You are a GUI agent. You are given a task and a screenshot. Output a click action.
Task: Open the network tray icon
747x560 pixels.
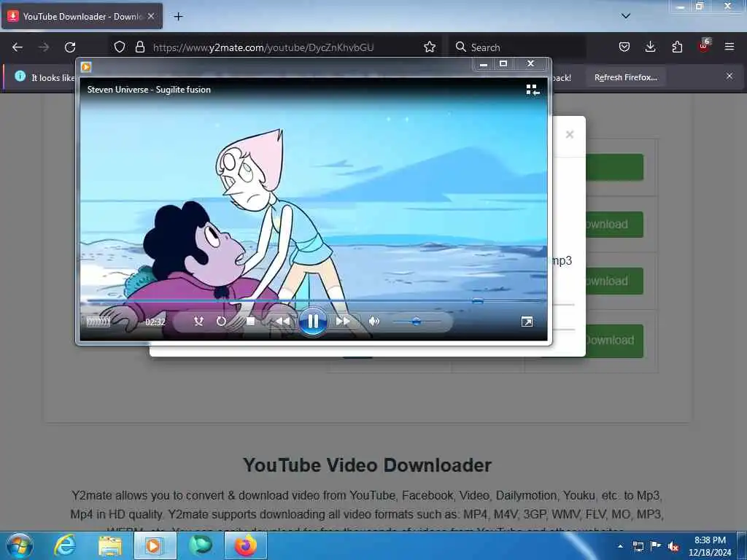click(x=638, y=546)
